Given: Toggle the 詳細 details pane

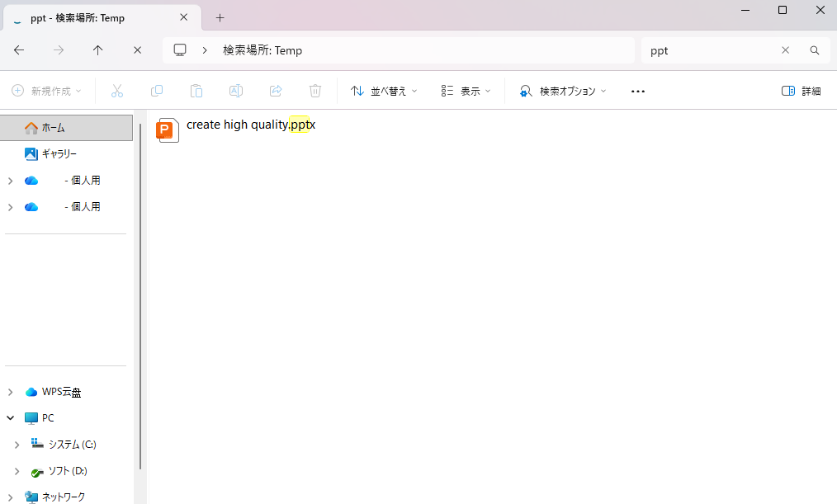Looking at the screenshot, I should coord(801,91).
